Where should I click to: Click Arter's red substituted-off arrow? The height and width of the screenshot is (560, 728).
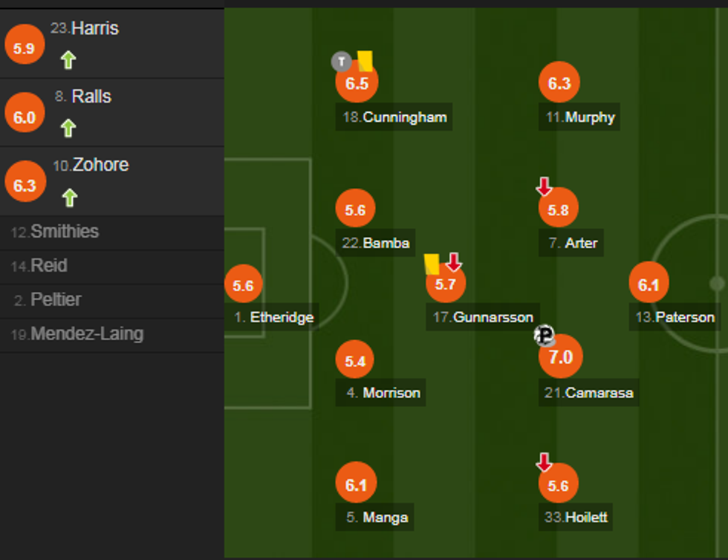point(544,186)
